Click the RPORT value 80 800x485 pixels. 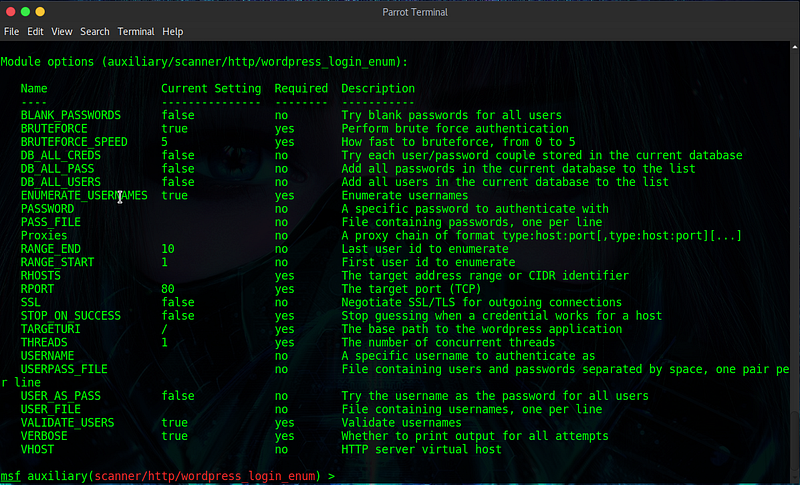[168, 289]
